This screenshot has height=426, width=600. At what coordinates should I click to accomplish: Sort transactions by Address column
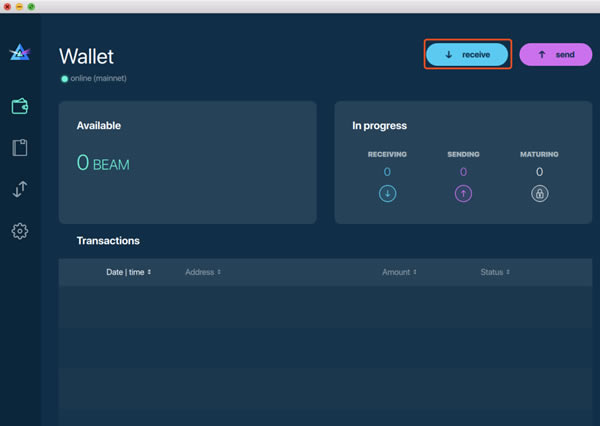click(203, 272)
